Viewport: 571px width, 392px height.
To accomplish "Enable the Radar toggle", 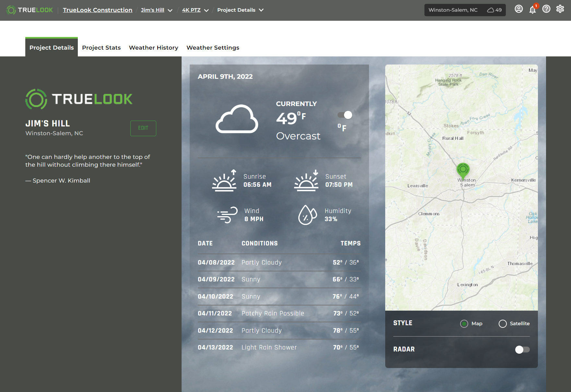I will click(x=522, y=350).
